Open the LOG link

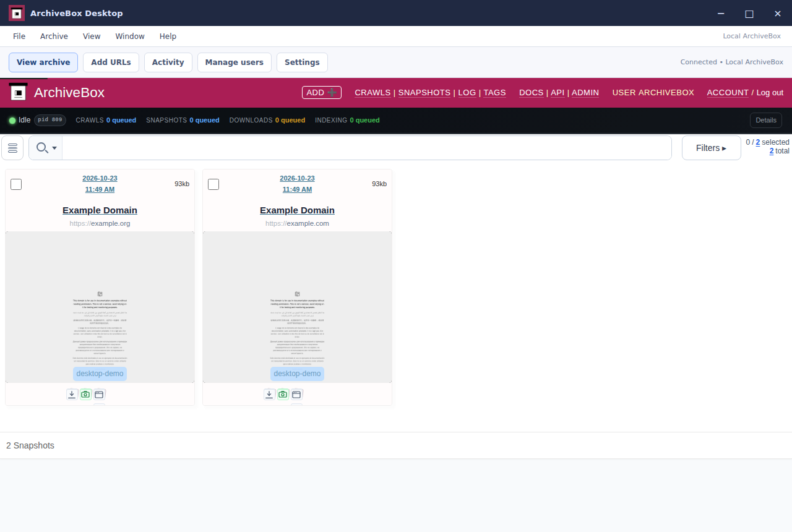tap(467, 93)
